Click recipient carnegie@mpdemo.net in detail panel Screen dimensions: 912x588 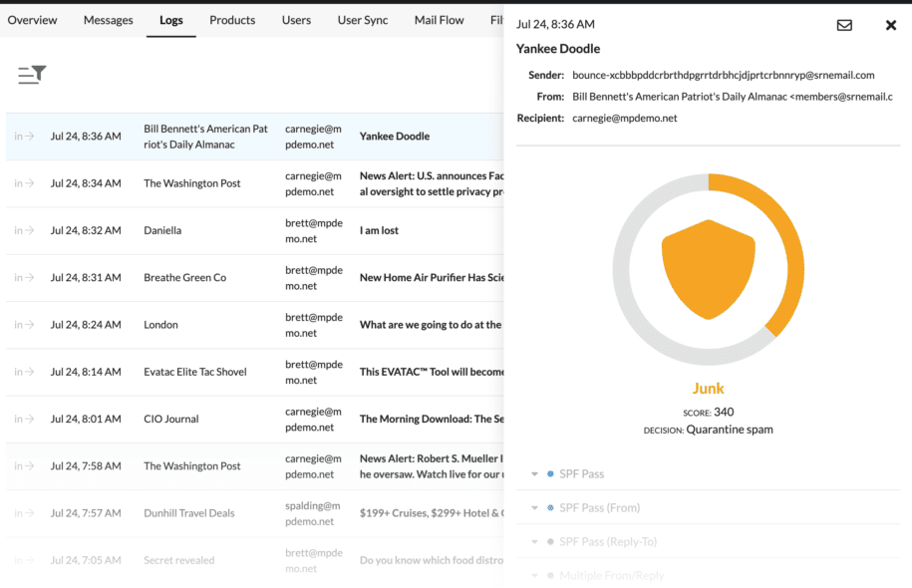coord(625,118)
